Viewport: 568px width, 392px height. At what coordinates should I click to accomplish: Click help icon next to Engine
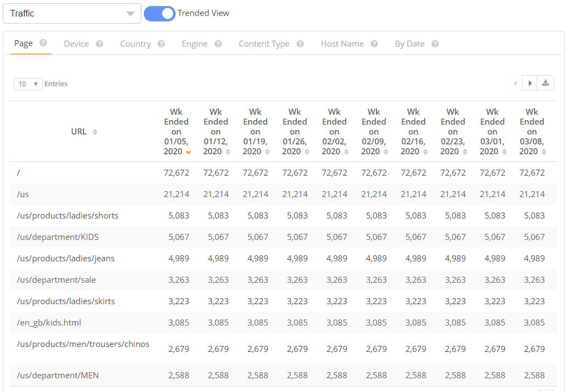coord(218,44)
